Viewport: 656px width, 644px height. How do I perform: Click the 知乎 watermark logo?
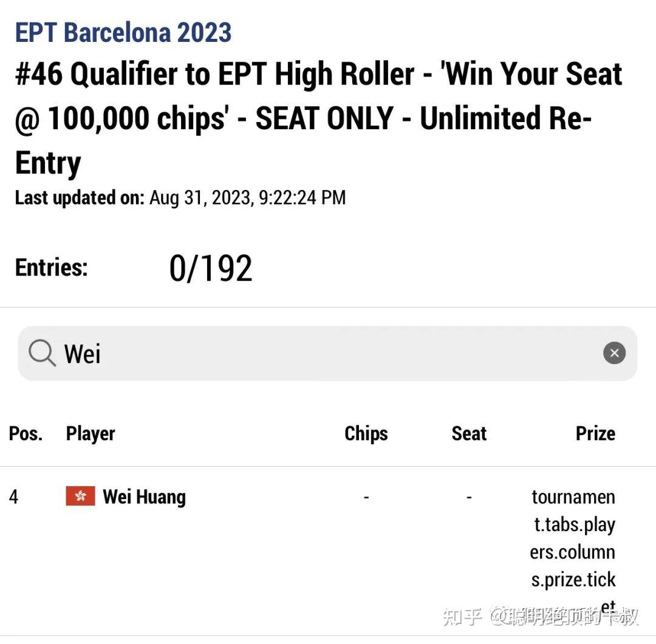463,617
